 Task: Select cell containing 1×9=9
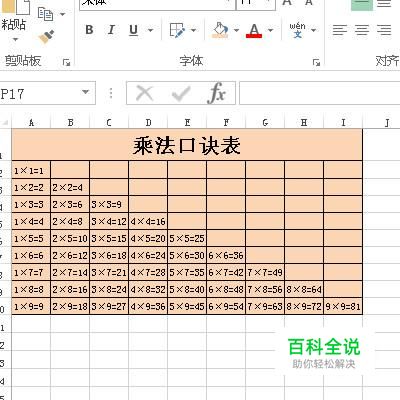(x=31, y=306)
